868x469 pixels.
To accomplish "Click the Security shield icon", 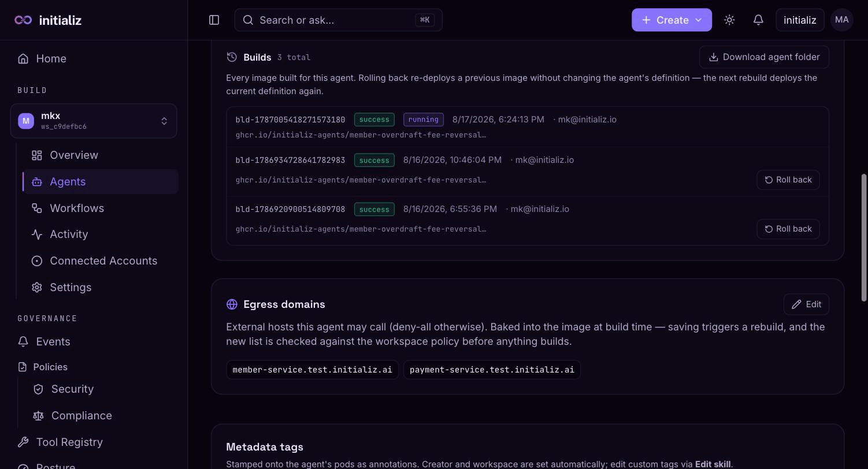I will pos(38,389).
